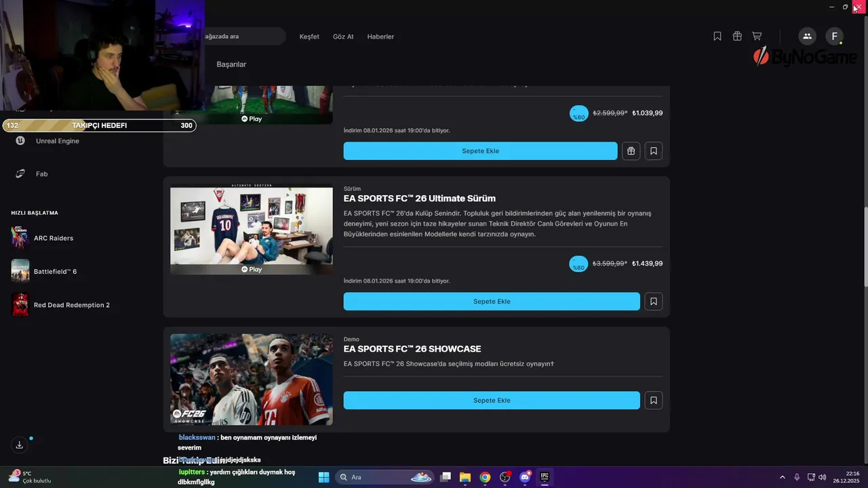
Task: Click the ₺1.439,99 discounted price
Action: click(647, 264)
